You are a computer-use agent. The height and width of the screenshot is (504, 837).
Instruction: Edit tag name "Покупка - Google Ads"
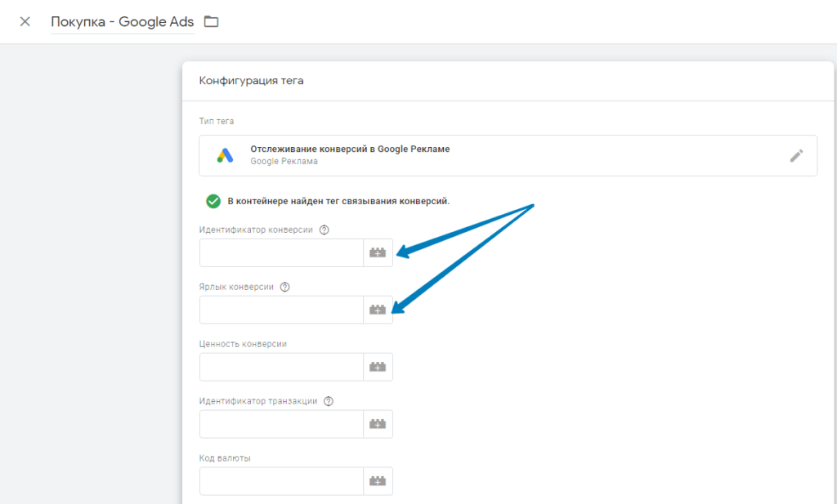pyautogui.click(x=123, y=22)
